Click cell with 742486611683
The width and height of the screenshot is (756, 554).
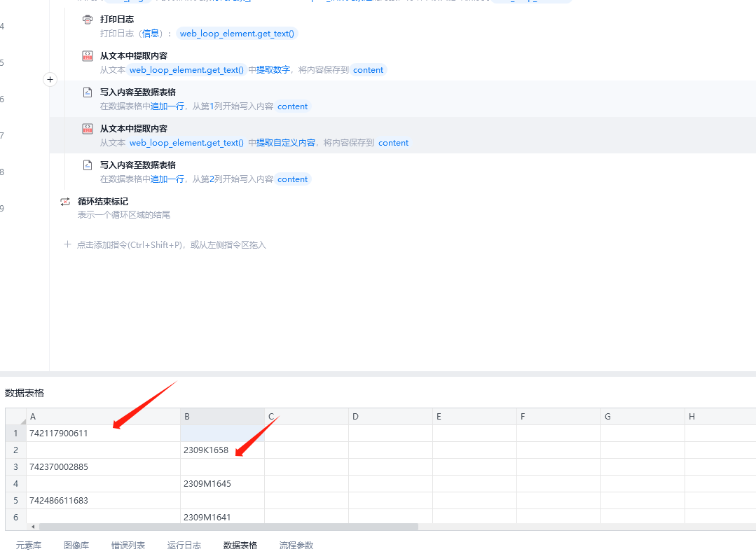point(103,501)
